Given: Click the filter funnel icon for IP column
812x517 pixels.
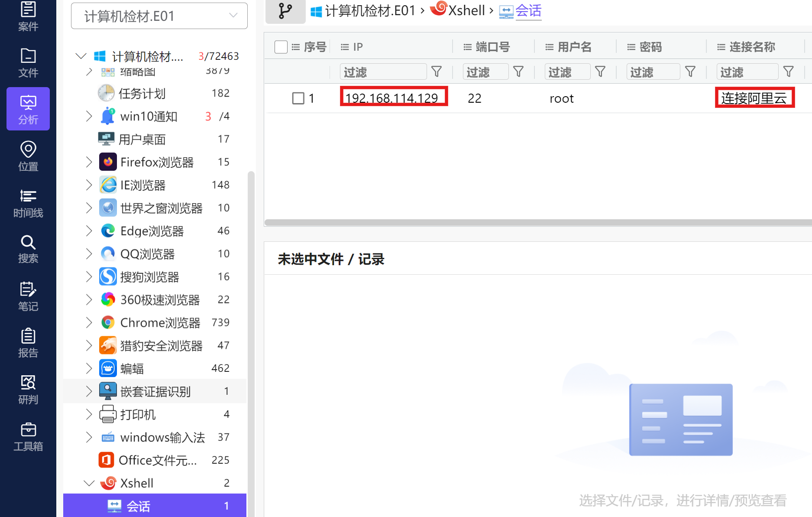Looking at the screenshot, I should click(x=437, y=72).
